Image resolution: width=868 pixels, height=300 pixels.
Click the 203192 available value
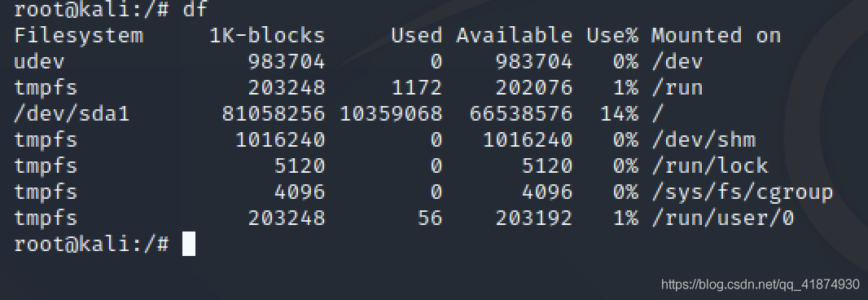pyautogui.click(x=533, y=218)
